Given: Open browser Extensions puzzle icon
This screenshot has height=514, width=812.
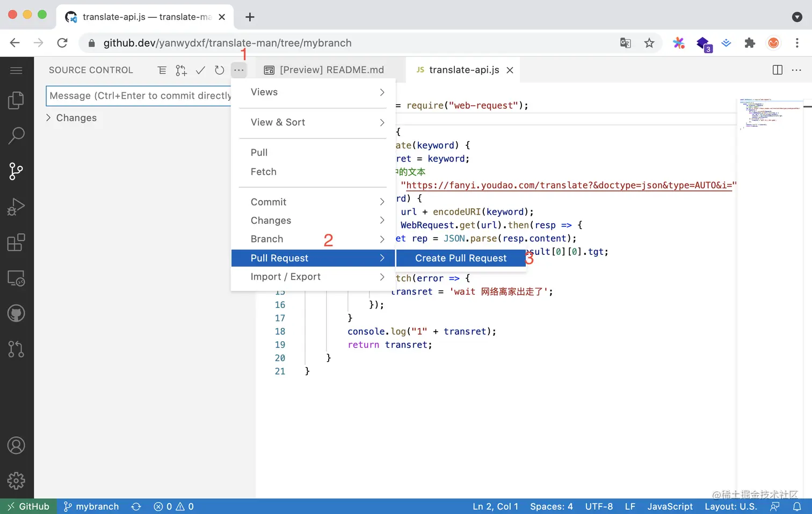Looking at the screenshot, I should [750, 43].
